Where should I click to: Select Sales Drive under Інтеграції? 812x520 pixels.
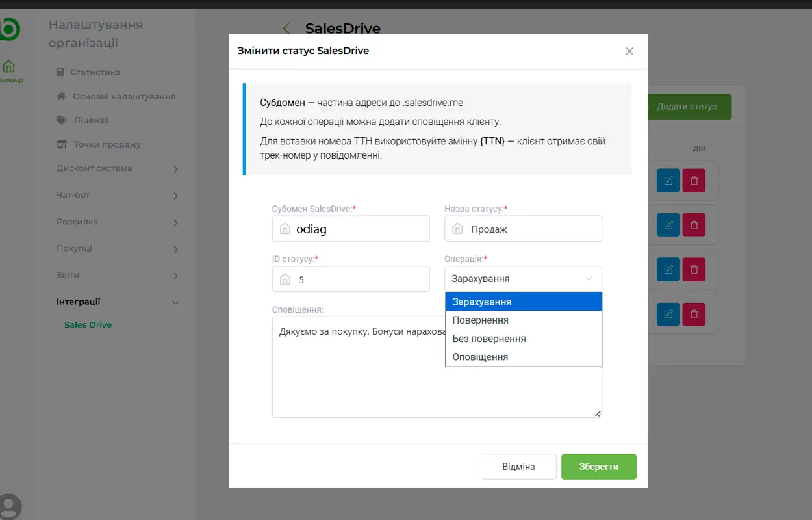(88, 324)
